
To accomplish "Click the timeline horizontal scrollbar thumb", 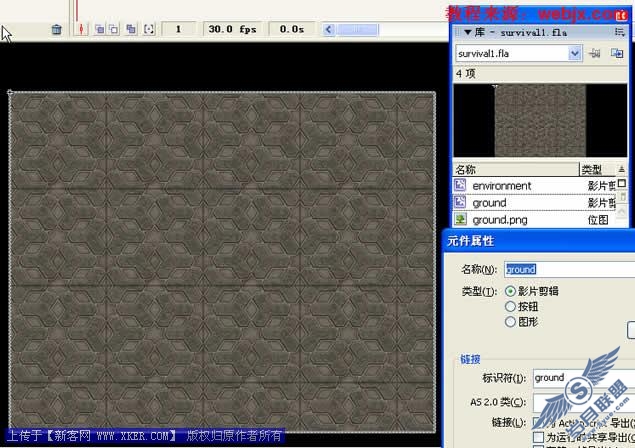I will (x=356, y=30).
